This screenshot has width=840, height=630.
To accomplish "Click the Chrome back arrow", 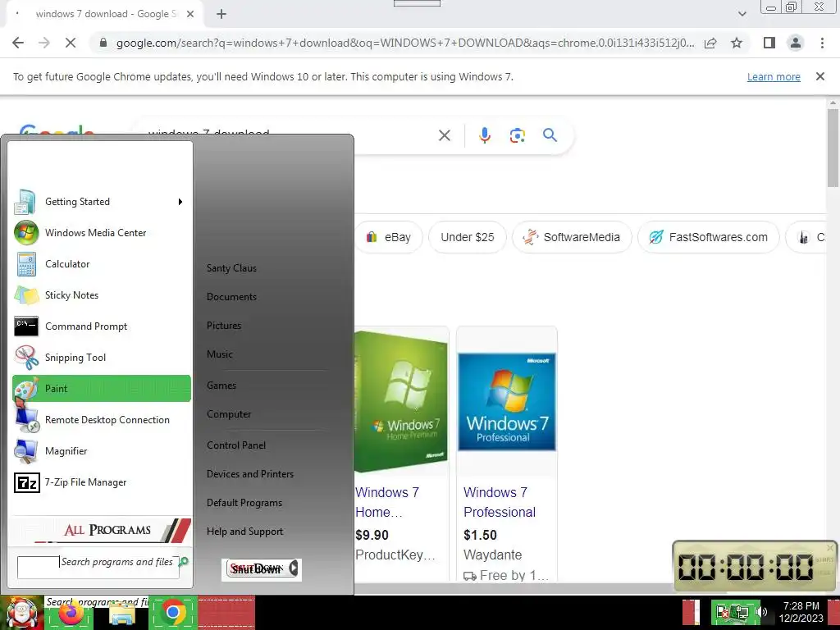I will (x=18, y=43).
